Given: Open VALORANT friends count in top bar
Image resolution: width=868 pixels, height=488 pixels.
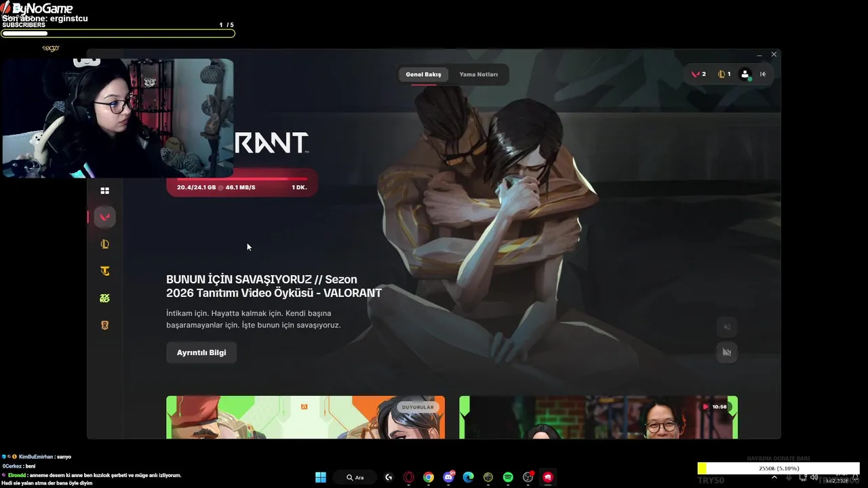Looking at the screenshot, I should 698,75.
